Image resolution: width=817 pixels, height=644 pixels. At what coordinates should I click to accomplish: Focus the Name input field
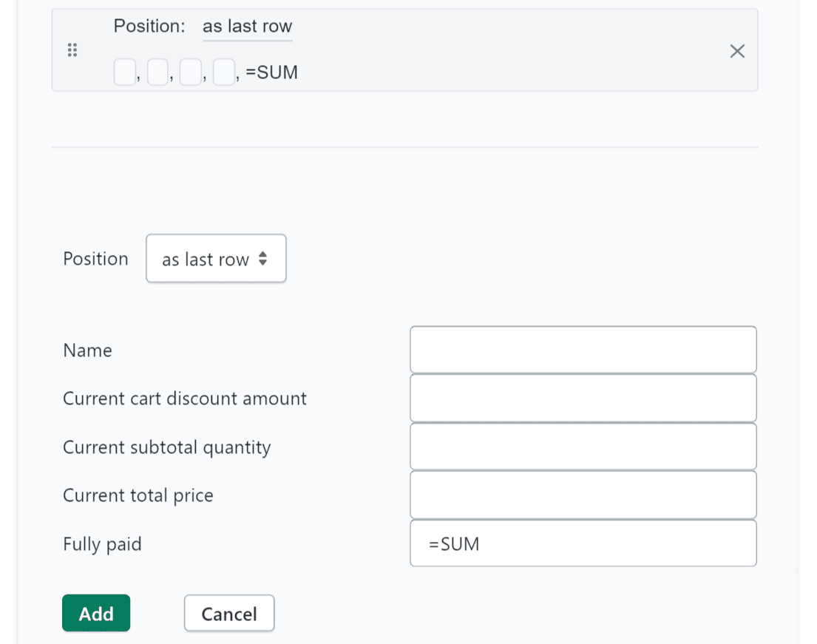[583, 350]
